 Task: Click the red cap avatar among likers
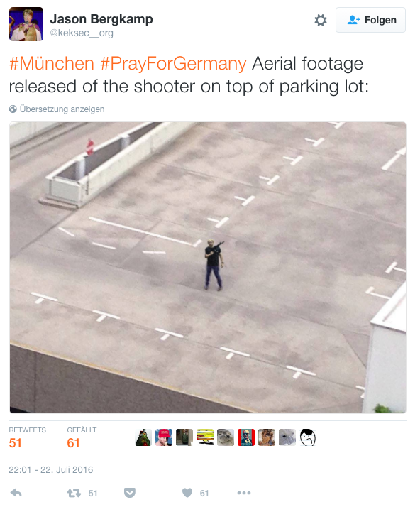pyautogui.click(x=164, y=437)
